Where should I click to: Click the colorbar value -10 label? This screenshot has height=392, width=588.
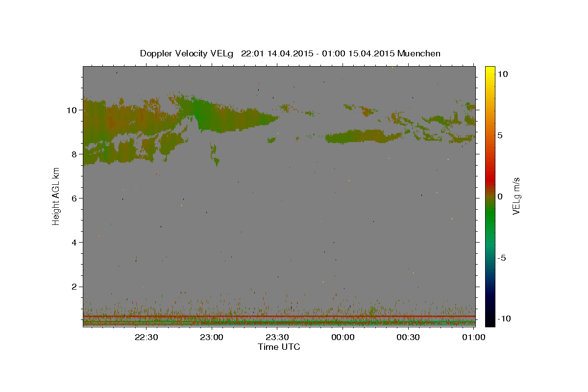pyautogui.click(x=504, y=318)
